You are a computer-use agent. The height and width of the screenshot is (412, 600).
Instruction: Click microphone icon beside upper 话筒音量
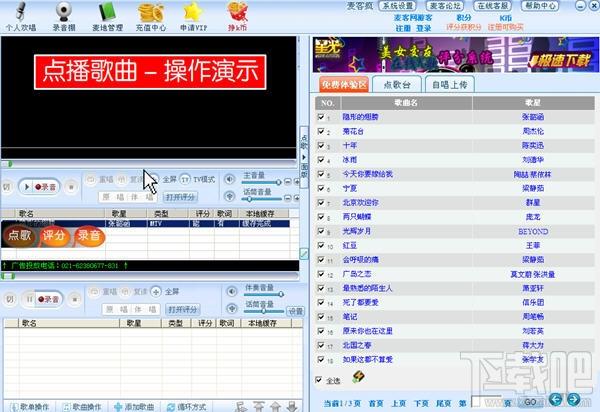[230, 196]
